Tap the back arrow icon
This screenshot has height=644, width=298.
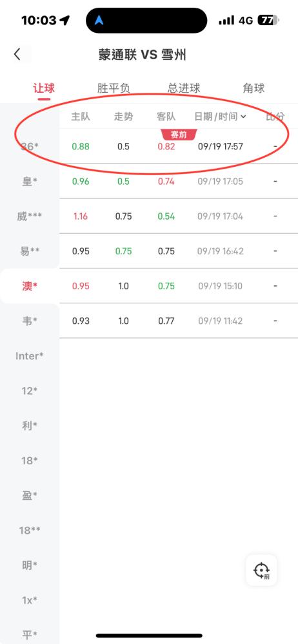click(17, 54)
